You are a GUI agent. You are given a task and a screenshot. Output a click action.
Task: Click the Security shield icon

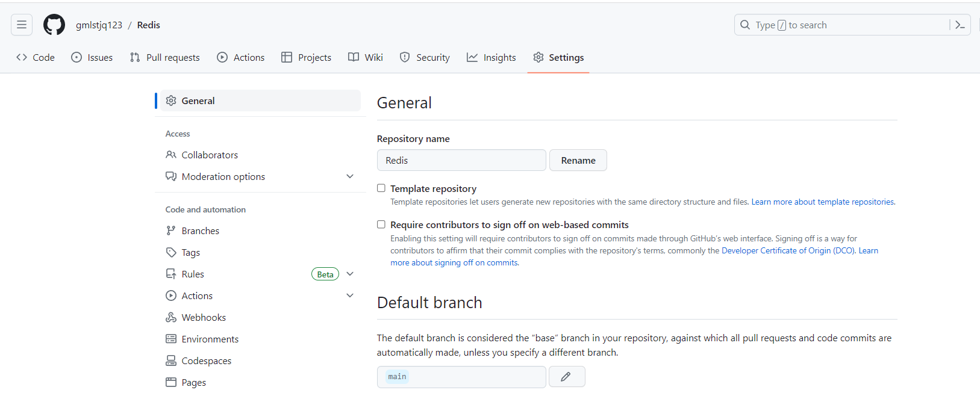[405, 57]
